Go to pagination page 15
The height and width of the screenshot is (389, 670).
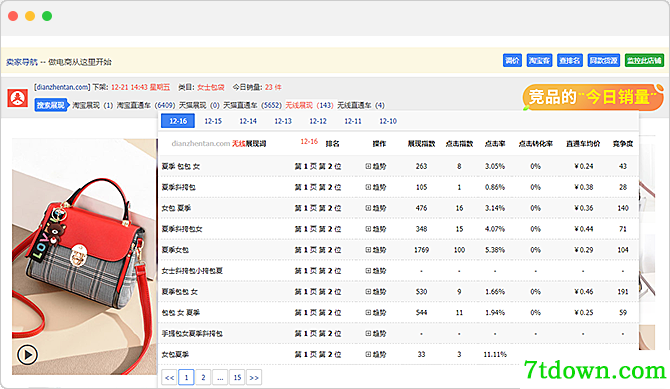pos(237,377)
